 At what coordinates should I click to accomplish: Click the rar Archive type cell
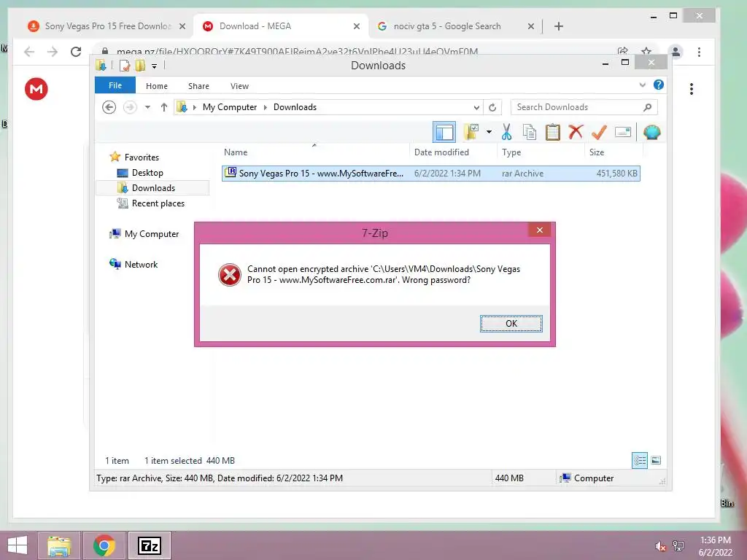(x=522, y=174)
